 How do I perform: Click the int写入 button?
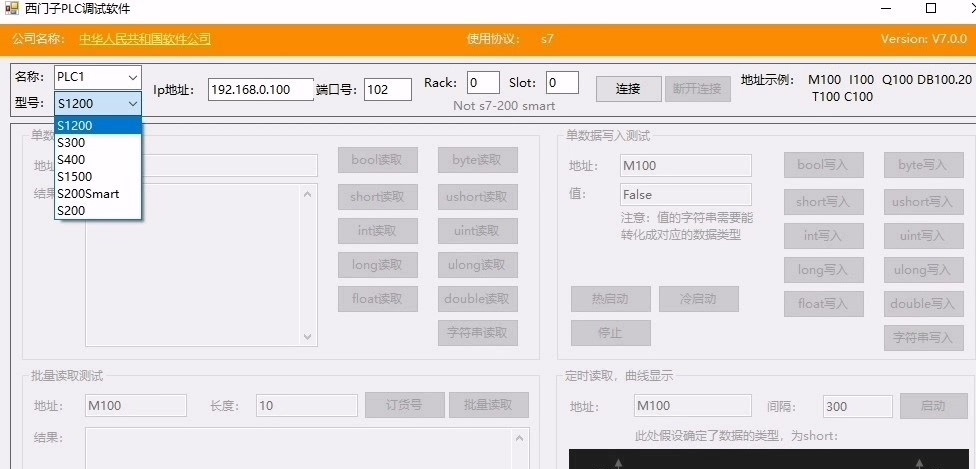pos(824,236)
